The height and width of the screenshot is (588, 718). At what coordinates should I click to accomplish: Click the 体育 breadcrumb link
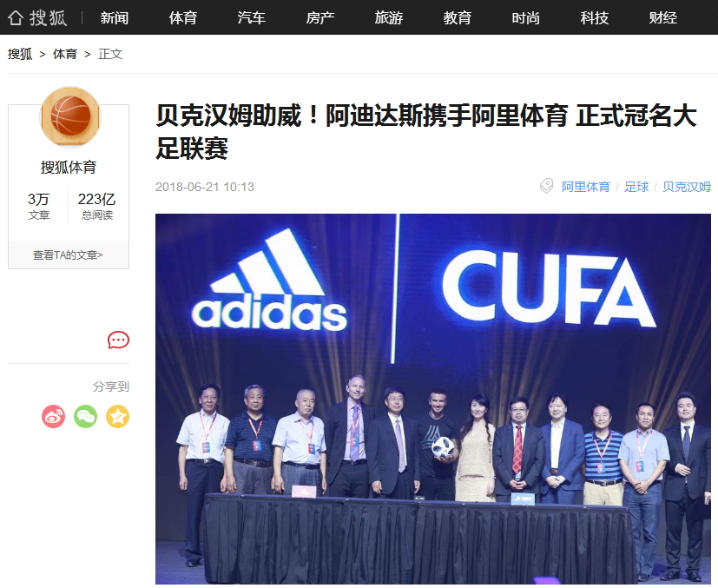[65, 54]
